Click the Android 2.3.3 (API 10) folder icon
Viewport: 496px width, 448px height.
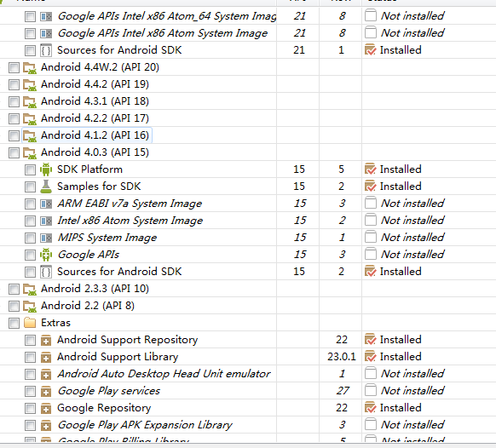point(30,290)
